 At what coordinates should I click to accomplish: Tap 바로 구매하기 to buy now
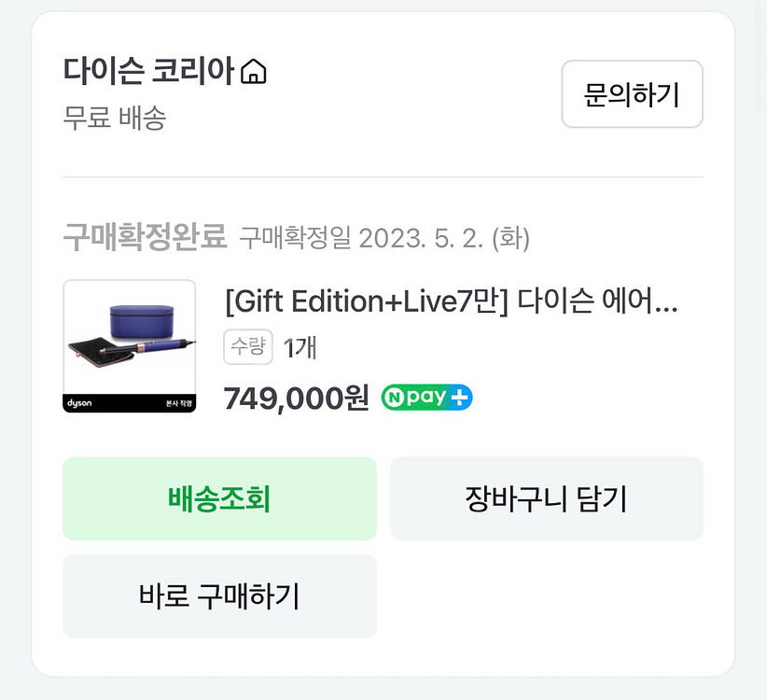tap(219, 595)
